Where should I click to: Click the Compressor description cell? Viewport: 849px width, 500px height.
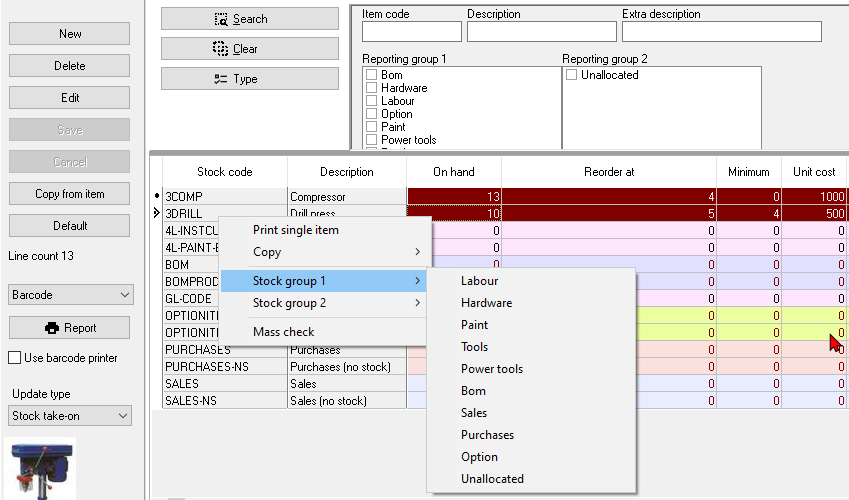tap(347, 196)
